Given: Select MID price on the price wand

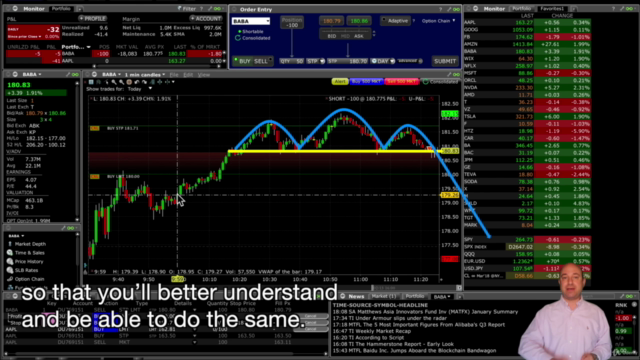Looking at the screenshot, I should point(345,36).
